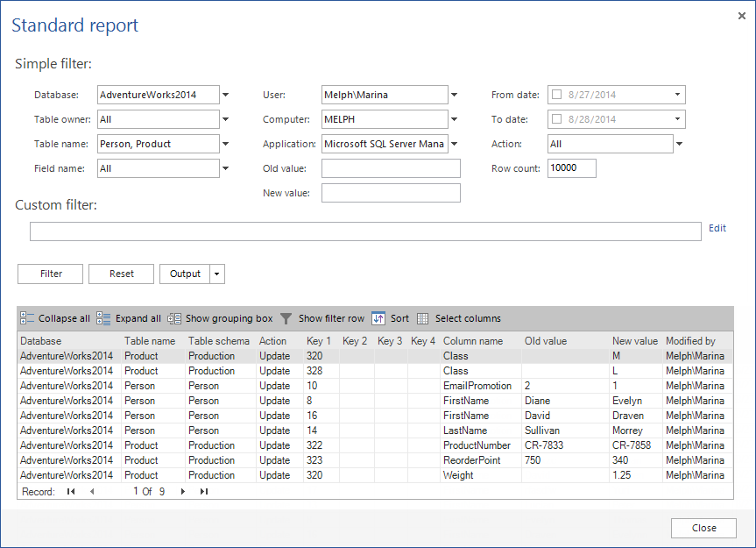756x548 pixels.
Task: Click the New value column header
Action: (636, 341)
